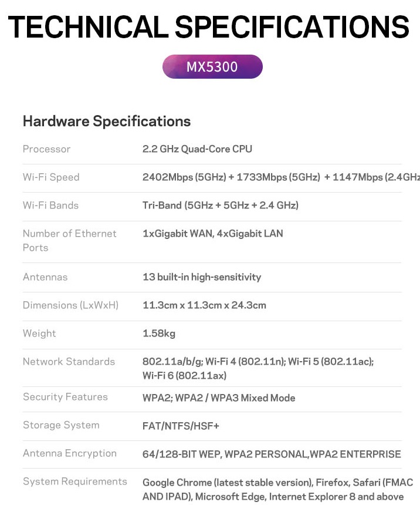Click the Wi-Fi Speed label
The image size is (420, 505).
[51, 177]
